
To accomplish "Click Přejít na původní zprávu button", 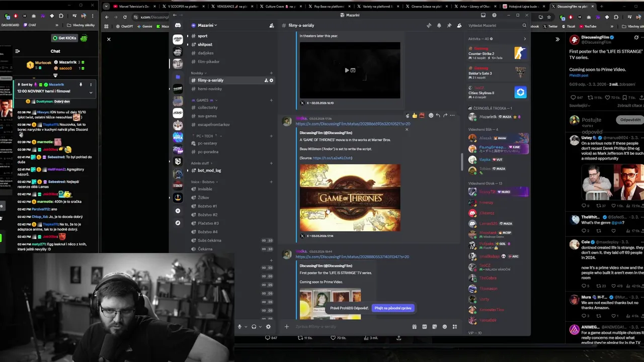I will coord(393,308).
